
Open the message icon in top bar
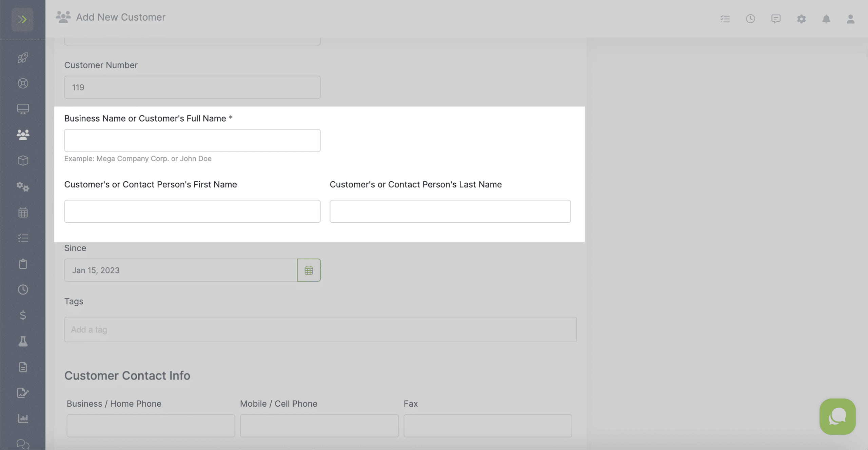click(776, 19)
